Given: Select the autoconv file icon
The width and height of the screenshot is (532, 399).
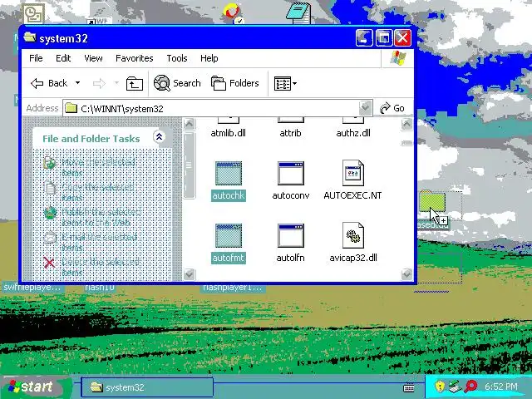Looking at the screenshot, I should click(x=291, y=174).
